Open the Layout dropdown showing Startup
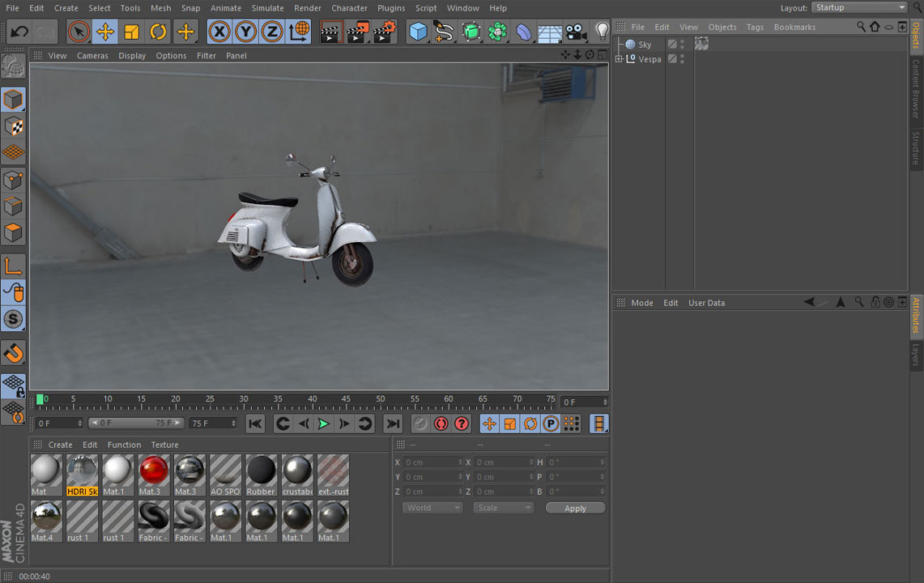 pos(858,7)
